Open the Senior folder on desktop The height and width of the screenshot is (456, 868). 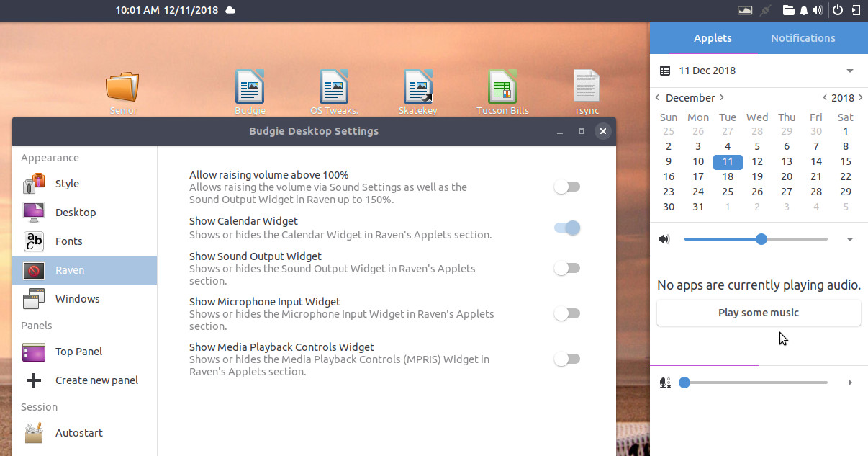122,87
